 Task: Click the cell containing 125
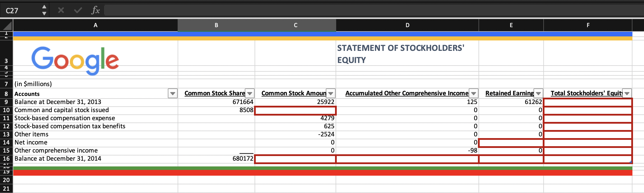[x=407, y=102]
